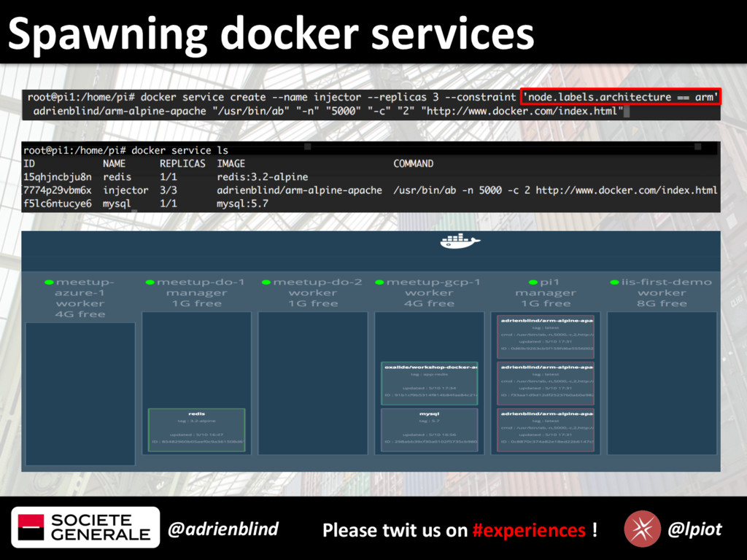Viewport: 747px width, 560px height.
Task: Click the 'docker service ls' command line
Action: 180,150
